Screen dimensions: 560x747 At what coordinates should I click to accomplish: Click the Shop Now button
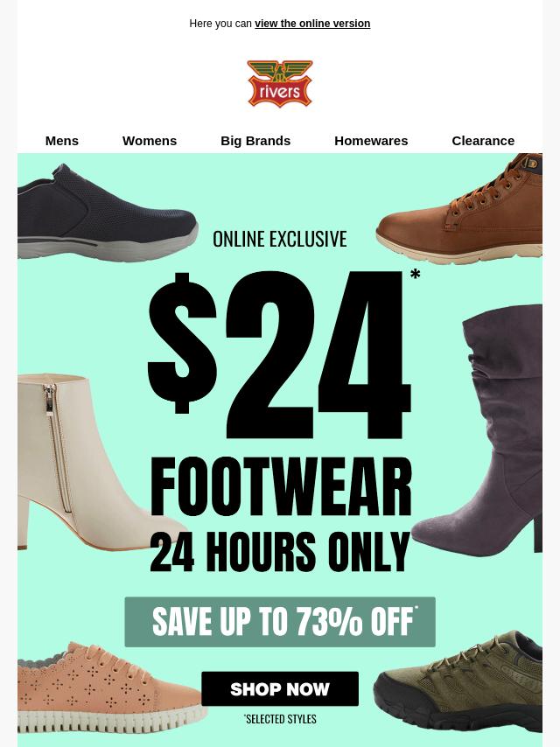[280, 689]
